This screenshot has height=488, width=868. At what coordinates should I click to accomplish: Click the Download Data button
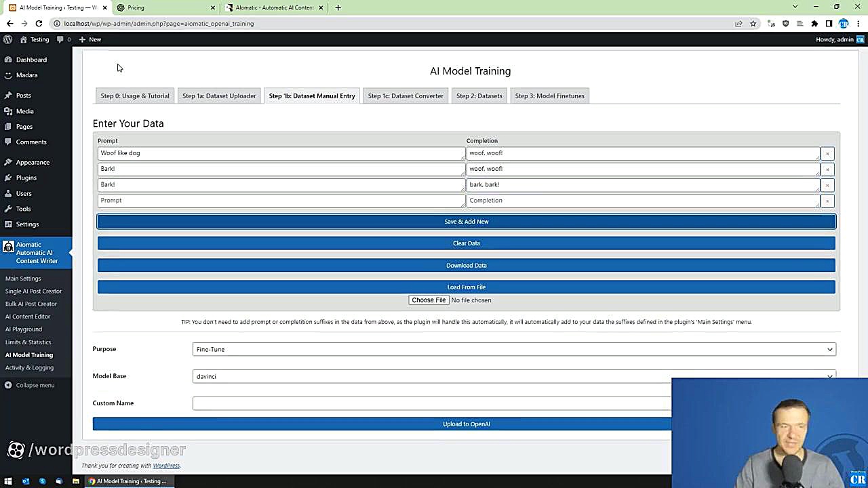pos(467,265)
